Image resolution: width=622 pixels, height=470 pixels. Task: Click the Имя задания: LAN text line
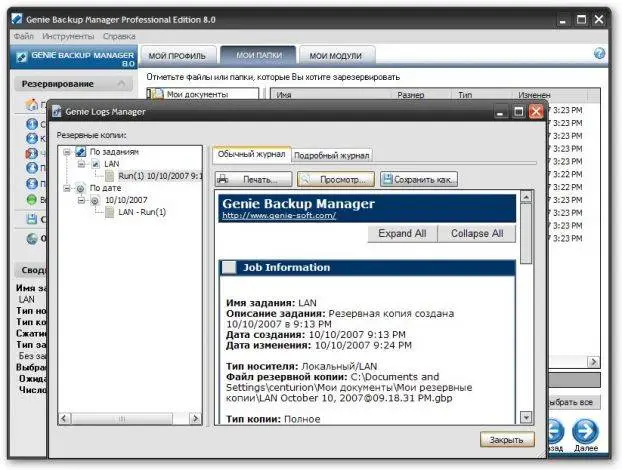[x=271, y=303]
